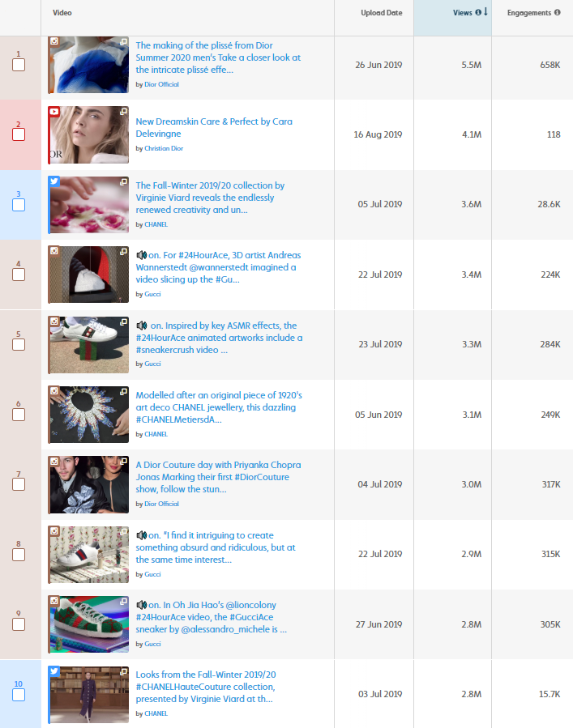The image size is (573, 728).
Task: Click the Views info icon in header
Action: pyautogui.click(x=478, y=12)
